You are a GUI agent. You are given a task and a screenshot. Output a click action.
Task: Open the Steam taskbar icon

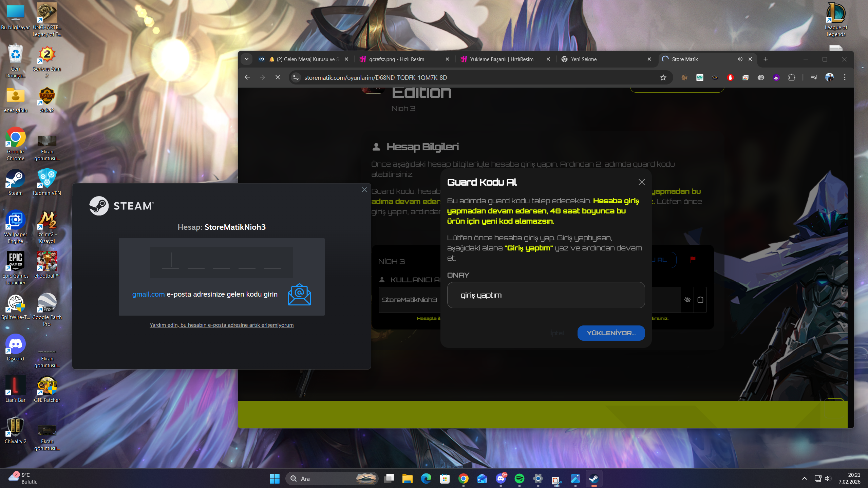click(594, 478)
